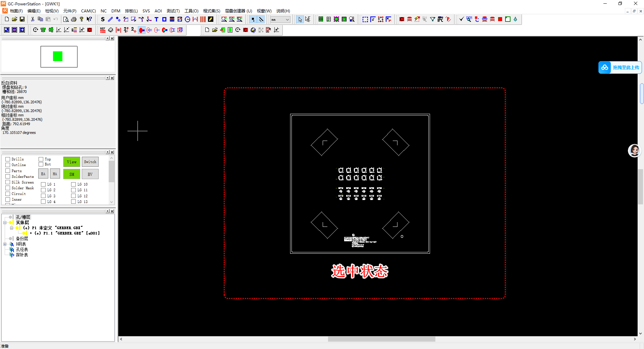
Task: Expand the D码表 tree node
Action: (x=5, y=244)
